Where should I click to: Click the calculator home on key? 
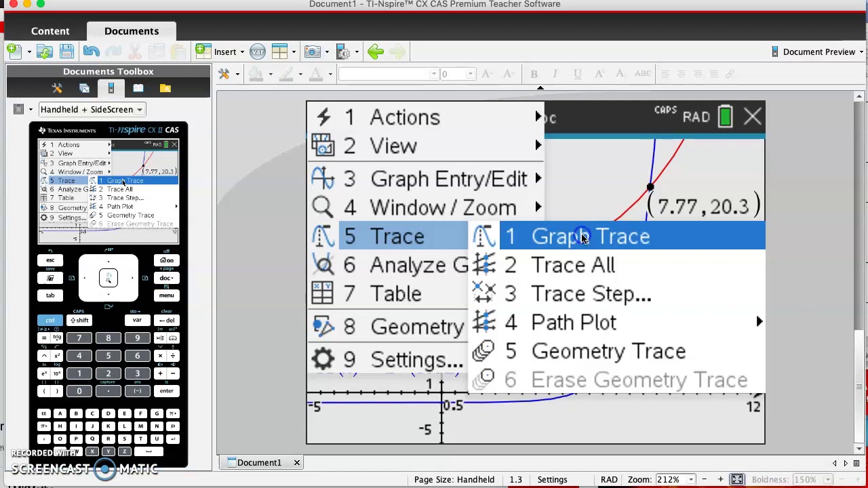click(x=166, y=260)
